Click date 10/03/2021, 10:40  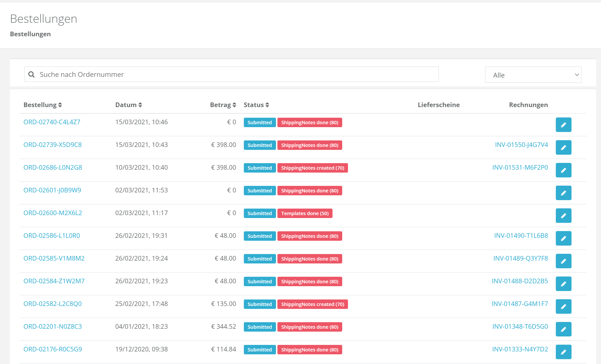[141, 167]
